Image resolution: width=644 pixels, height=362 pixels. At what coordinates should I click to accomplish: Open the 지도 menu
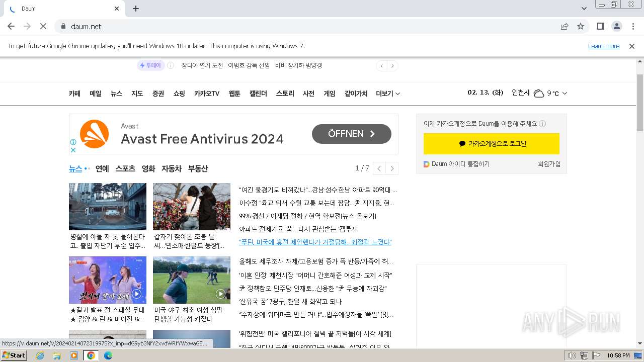tap(137, 94)
